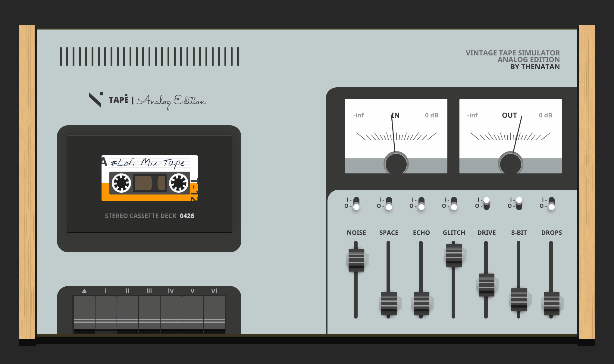Click the IN meter knob

click(x=396, y=164)
